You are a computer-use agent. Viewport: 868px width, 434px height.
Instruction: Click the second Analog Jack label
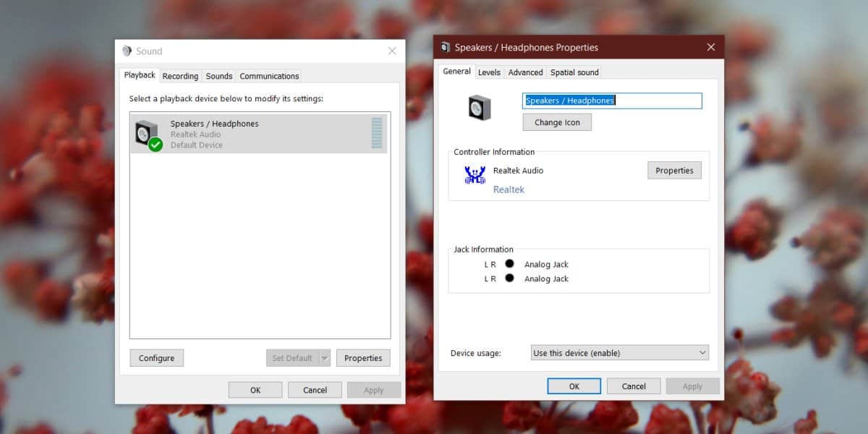point(546,278)
